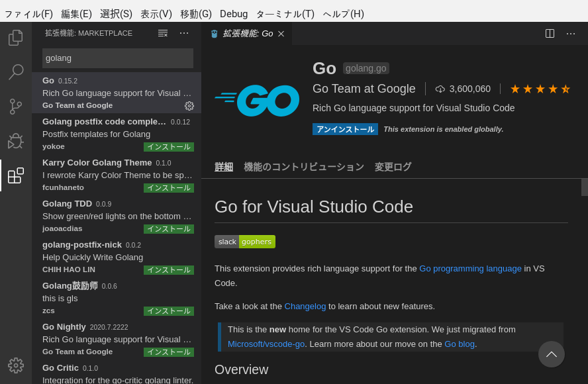This screenshot has width=588, height=384.
Task: Open editor more actions ellipsis
Action: 571,34
